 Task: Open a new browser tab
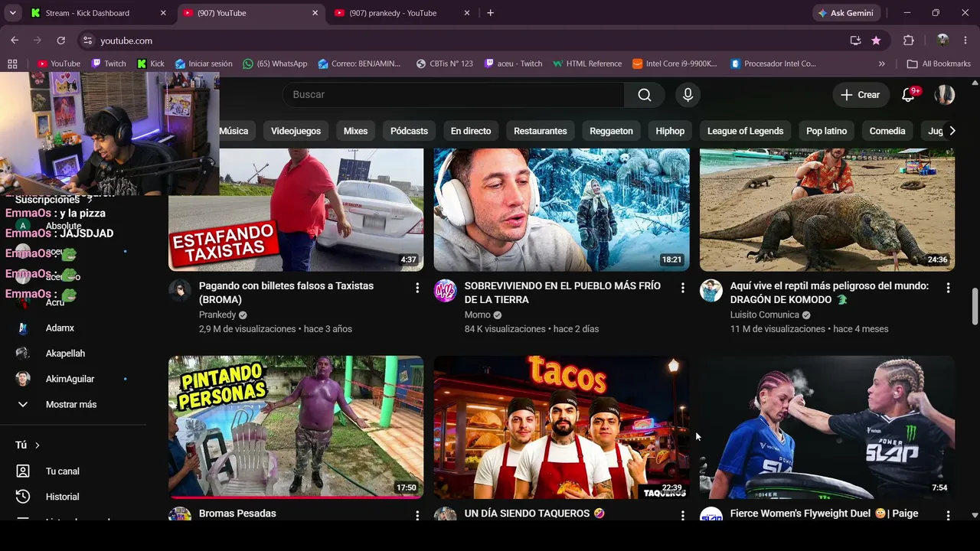490,13
